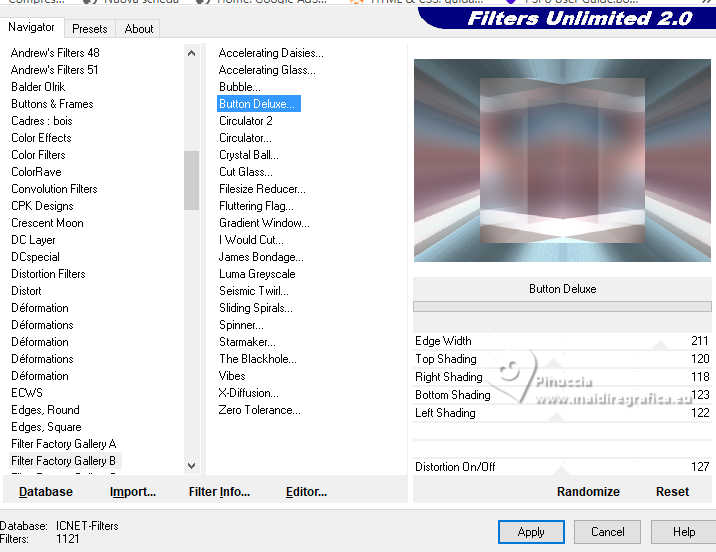Screen dimensions: 716x552
Task: Choose Bubble filter
Action: point(240,87)
